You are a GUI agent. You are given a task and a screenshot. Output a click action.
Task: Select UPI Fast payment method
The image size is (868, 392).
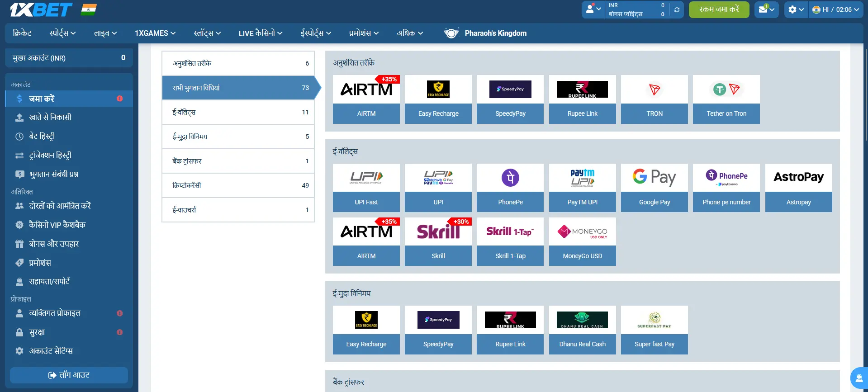pos(366,188)
